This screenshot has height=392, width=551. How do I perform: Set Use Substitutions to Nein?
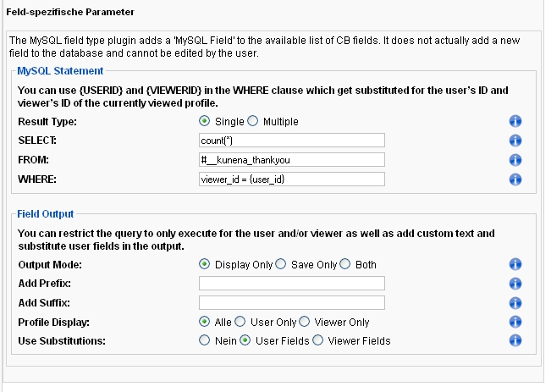204,340
